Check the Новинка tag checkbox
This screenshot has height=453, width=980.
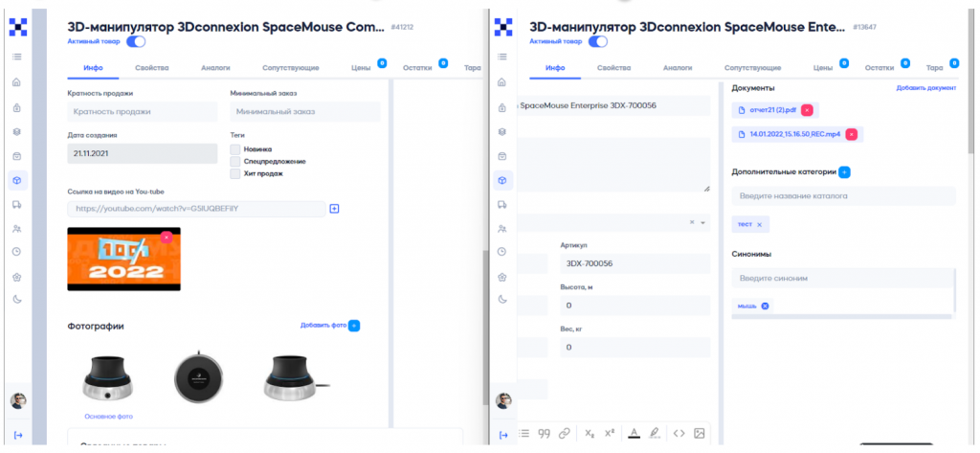click(x=235, y=148)
